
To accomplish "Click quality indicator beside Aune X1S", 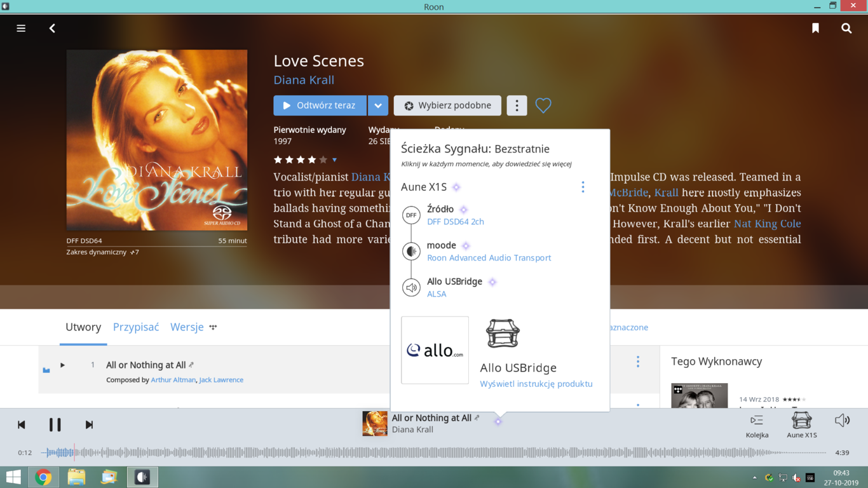I will coord(456,187).
